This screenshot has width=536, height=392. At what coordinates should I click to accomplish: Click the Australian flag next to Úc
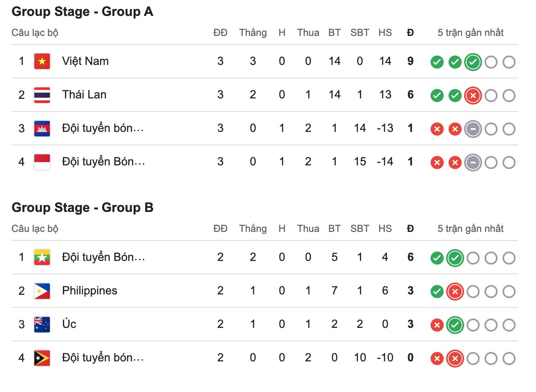click(42, 325)
